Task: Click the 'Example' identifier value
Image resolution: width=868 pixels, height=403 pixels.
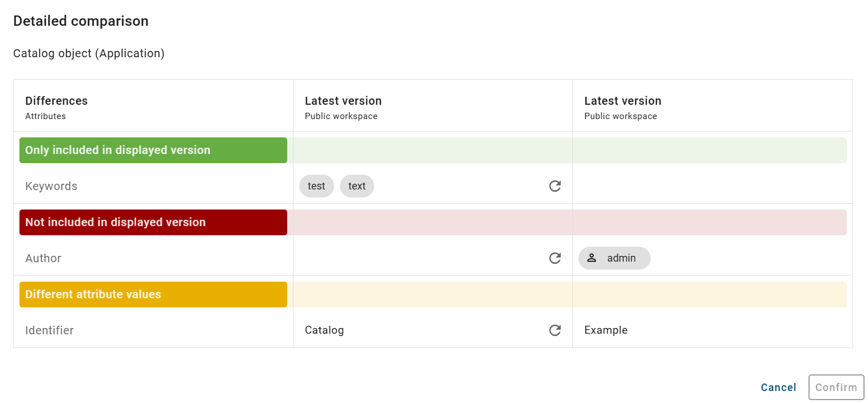Action: tap(605, 330)
